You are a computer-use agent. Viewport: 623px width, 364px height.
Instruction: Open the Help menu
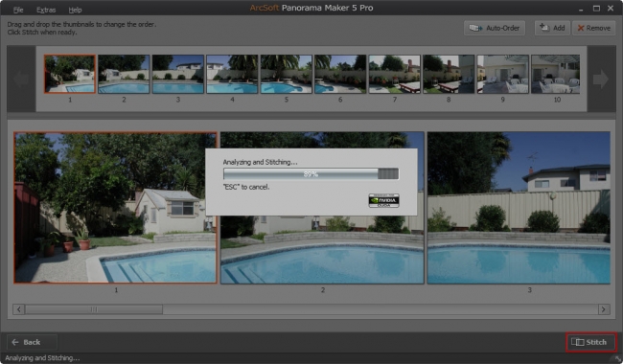75,10
